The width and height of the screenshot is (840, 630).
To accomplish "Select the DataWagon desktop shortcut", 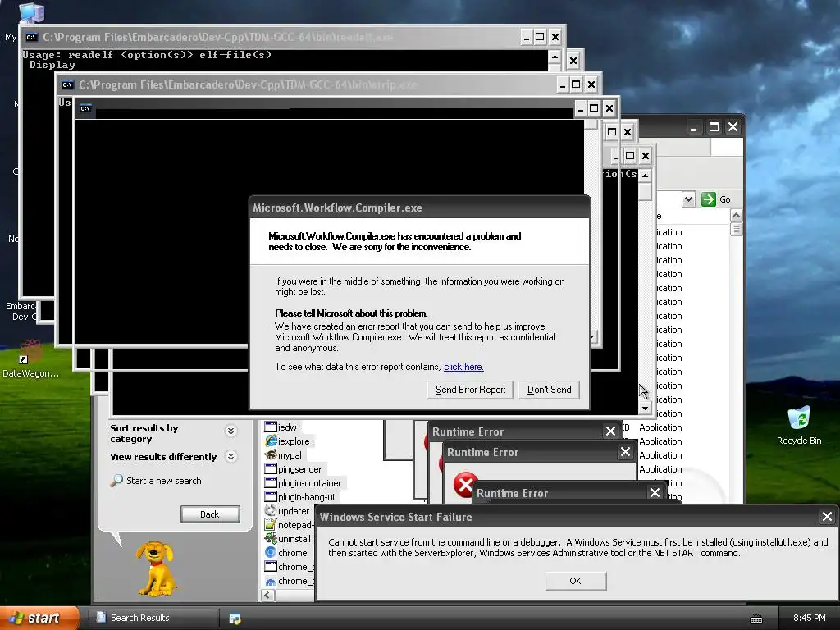I will (x=30, y=359).
